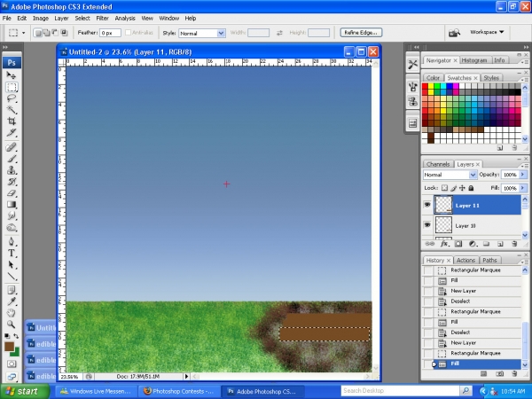
Task: Toggle Quick Mask mode
Action: (12, 364)
